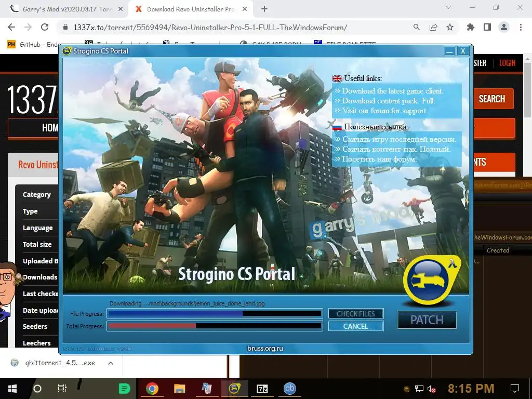Click HOME button on the 1337x page
Screen dimensions: 532x399
[x=33, y=128]
